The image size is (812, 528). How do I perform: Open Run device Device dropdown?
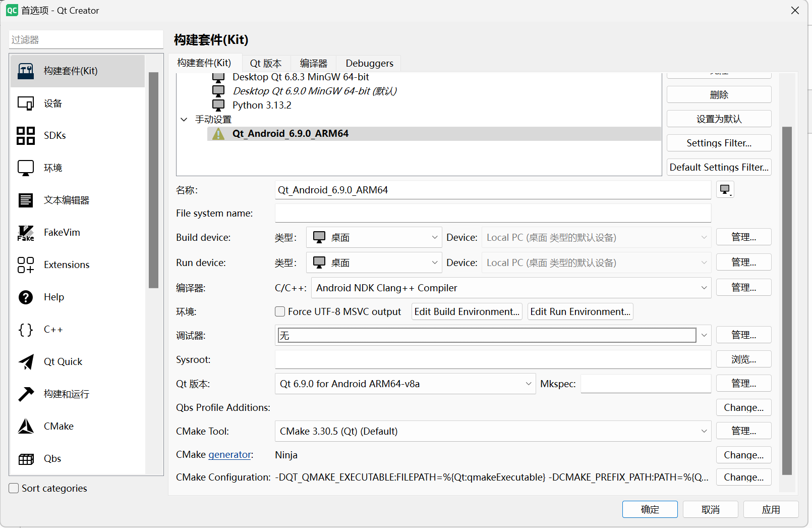597,262
